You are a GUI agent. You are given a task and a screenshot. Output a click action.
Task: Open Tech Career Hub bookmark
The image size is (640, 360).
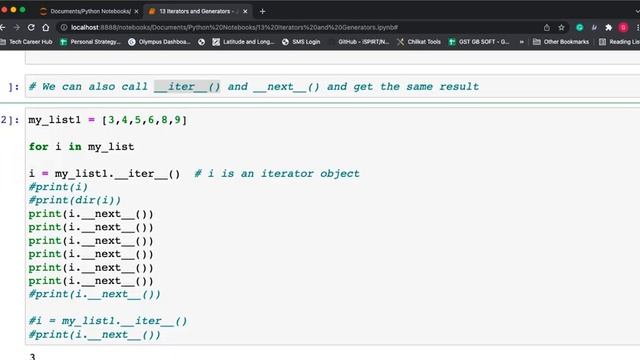click(27, 42)
